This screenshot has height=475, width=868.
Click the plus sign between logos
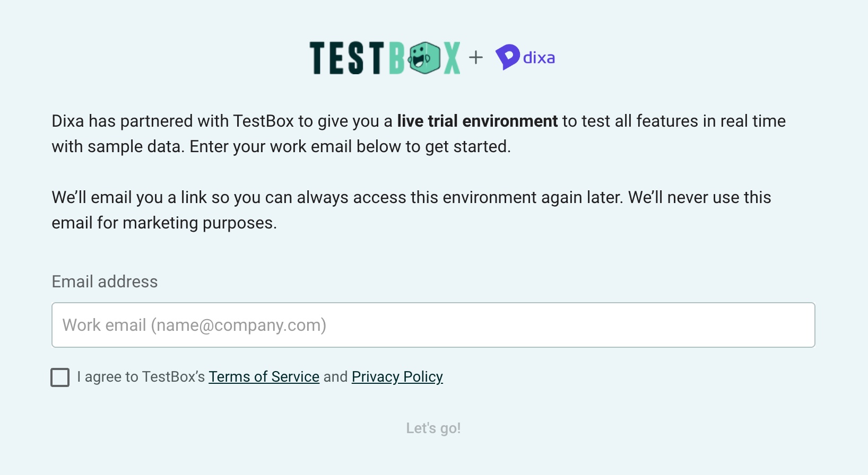(476, 57)
